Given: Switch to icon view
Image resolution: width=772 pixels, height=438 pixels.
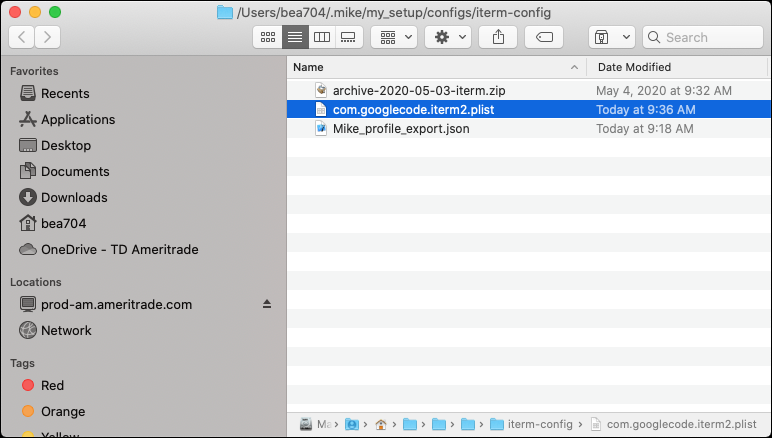Looking at the screenshot, I should click(x=268, y=37).
